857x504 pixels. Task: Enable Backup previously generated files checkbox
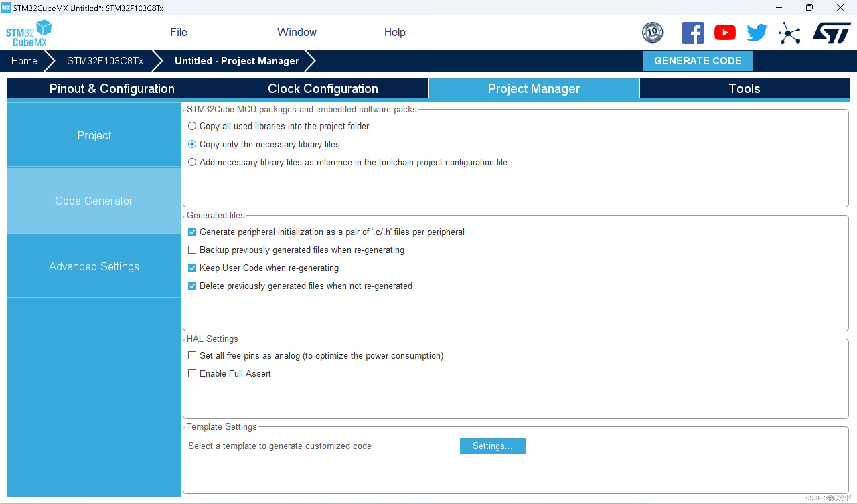point(192,250)
